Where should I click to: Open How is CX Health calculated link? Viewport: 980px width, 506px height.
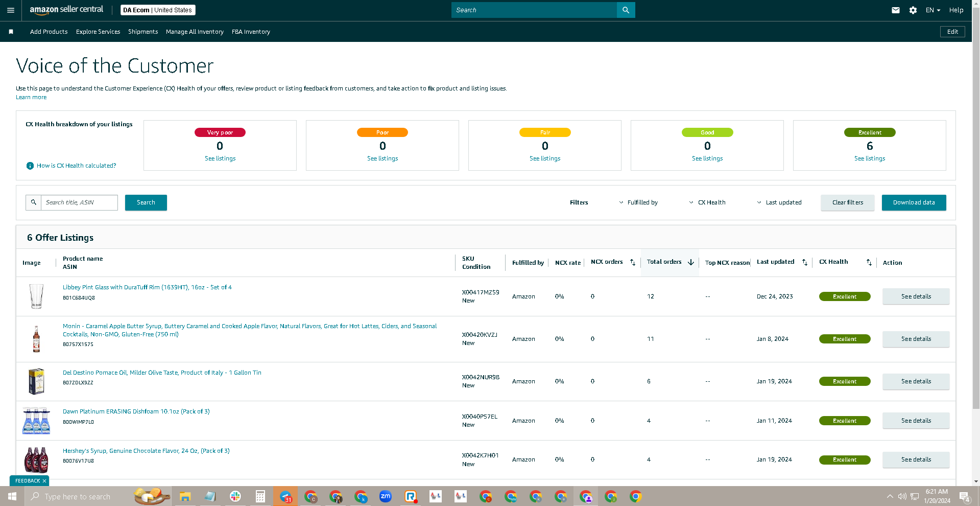click(x=77, y=166)
